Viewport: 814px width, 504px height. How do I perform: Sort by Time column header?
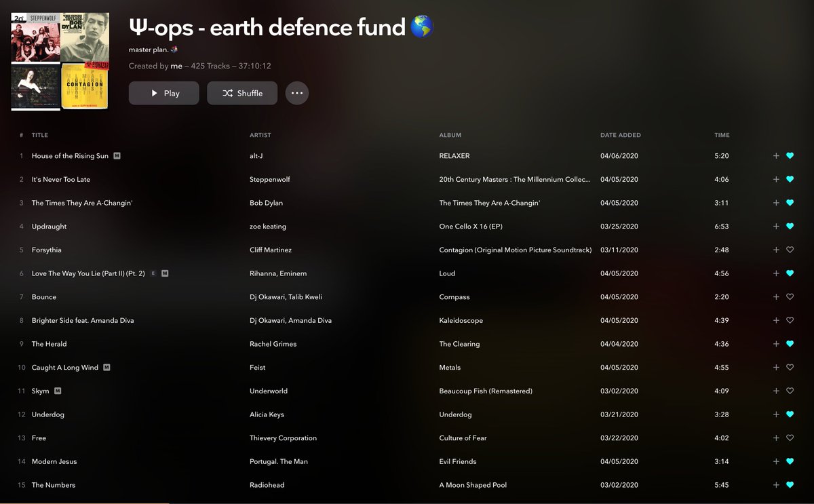click(x=722, y=135)
